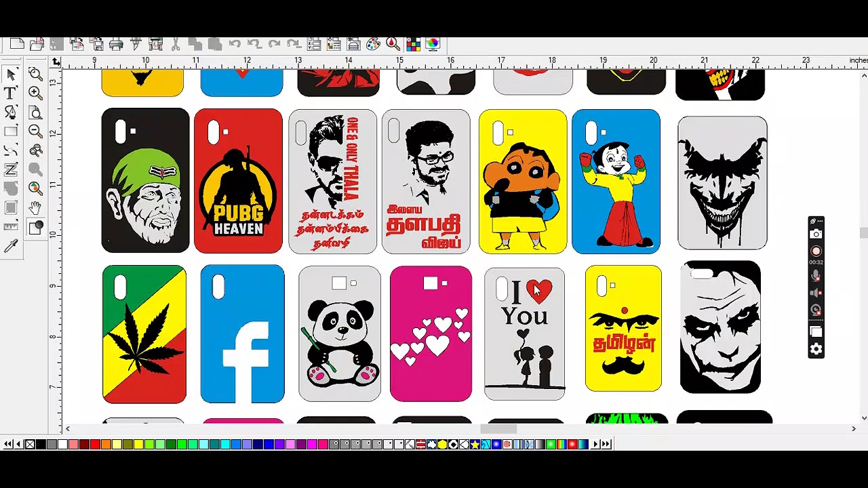Open the DesignCentral panel icon
868x488 pixels.
point(313,44)
